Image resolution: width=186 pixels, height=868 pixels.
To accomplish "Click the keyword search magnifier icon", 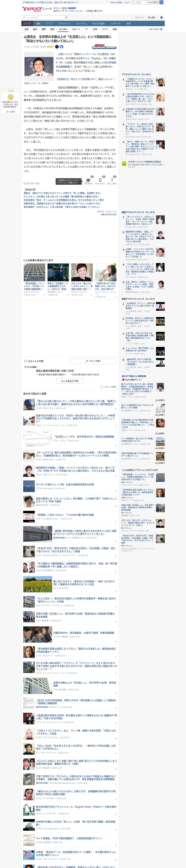I will [x=66, y=18].
